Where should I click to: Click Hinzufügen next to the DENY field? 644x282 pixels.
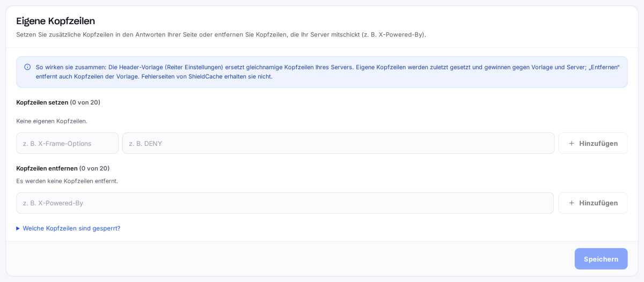pos(593,143)
